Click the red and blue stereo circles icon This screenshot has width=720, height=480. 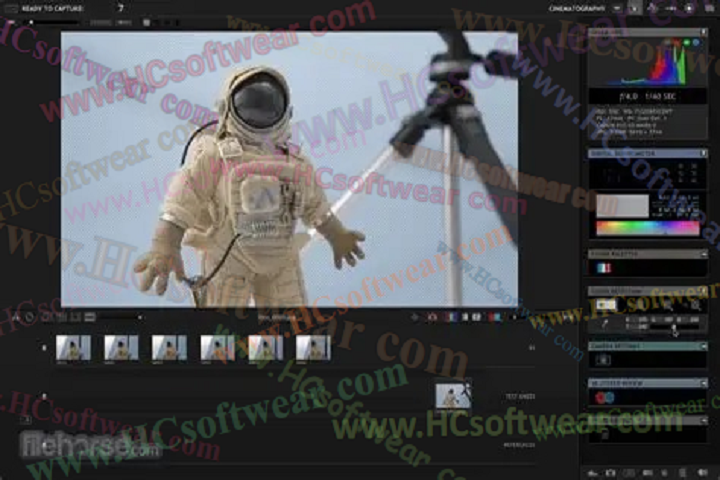(604, 397)
